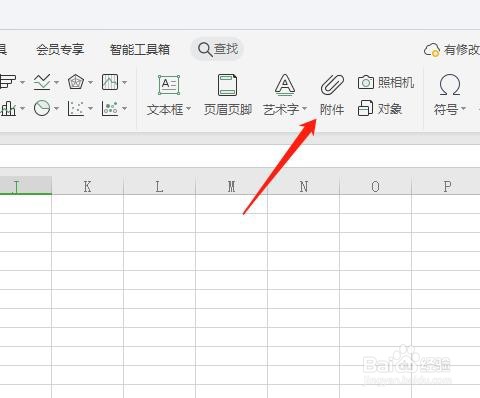The image size is (480, 398).
Task: Insert an 对象 object
Action: pos(380,109)
